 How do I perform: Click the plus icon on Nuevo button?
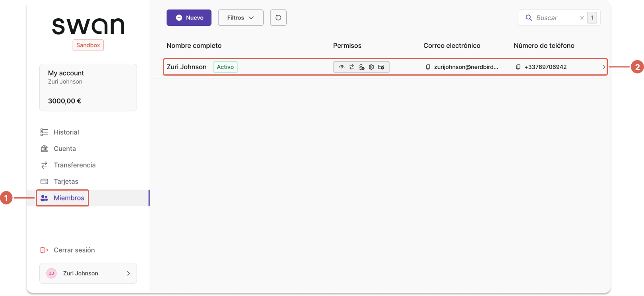(x=179, y=18)
